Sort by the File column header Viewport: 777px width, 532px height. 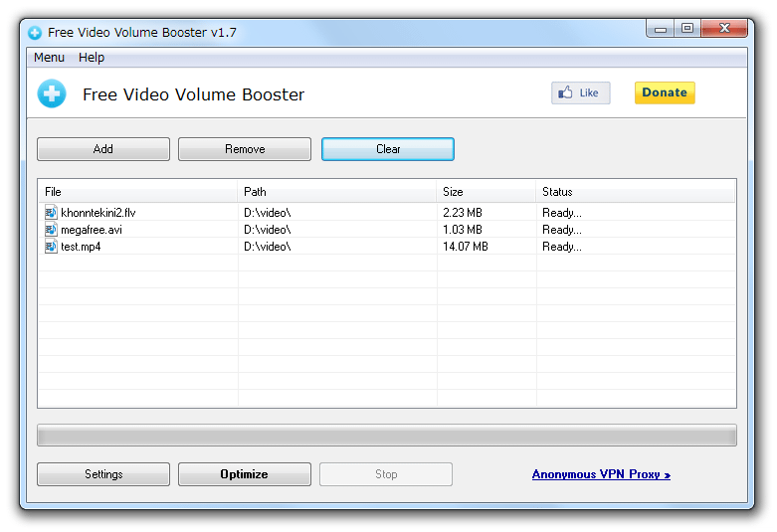pos(137,192)
